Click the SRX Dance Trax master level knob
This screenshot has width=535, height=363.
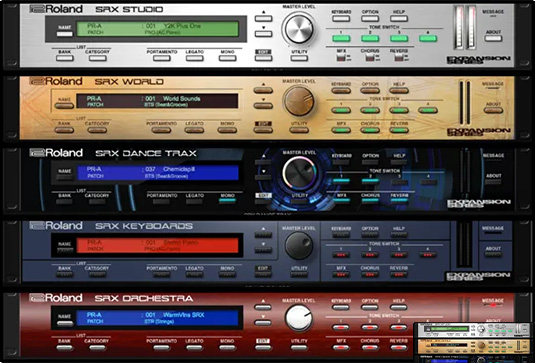click(299, 173)
